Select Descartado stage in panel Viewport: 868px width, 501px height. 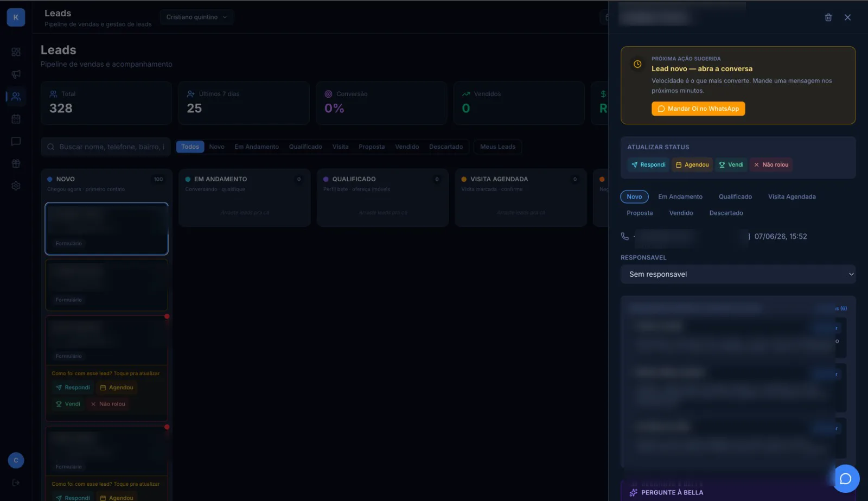coord(726,213)
